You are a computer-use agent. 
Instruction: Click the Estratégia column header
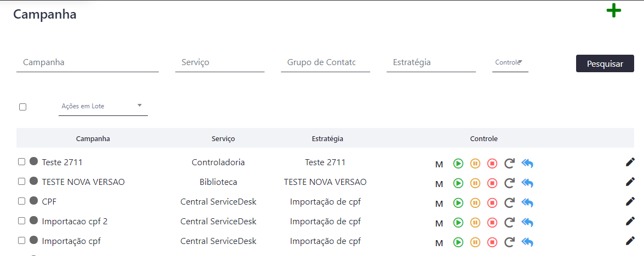[x=327, y=139]
